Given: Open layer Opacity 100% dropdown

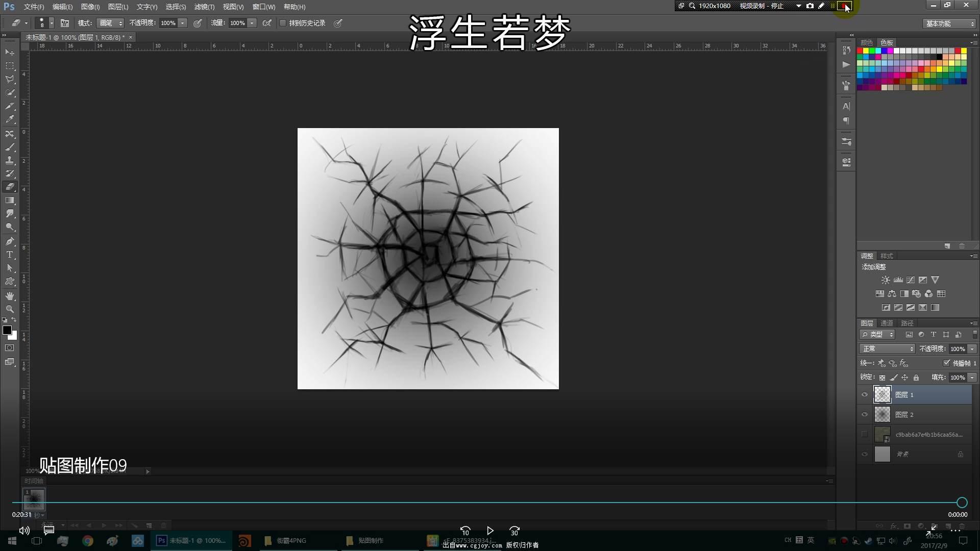Looking at the screenshot, I should coord(972,349).
